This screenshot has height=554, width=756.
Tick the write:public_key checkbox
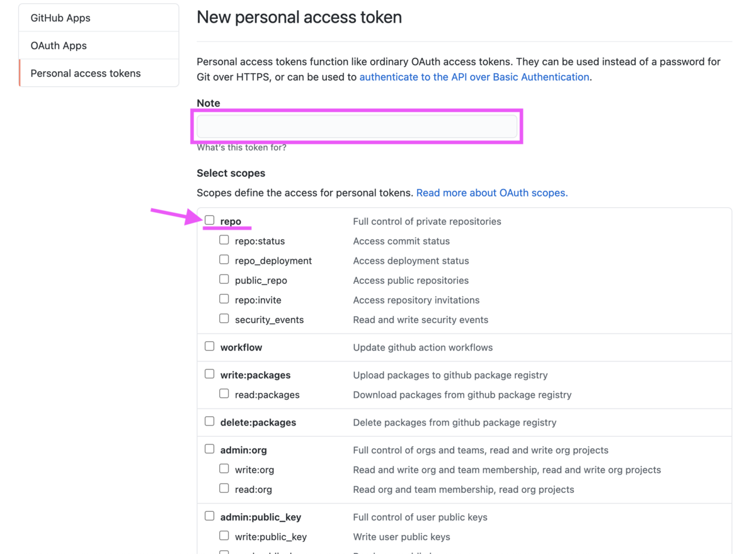(224, 536)
